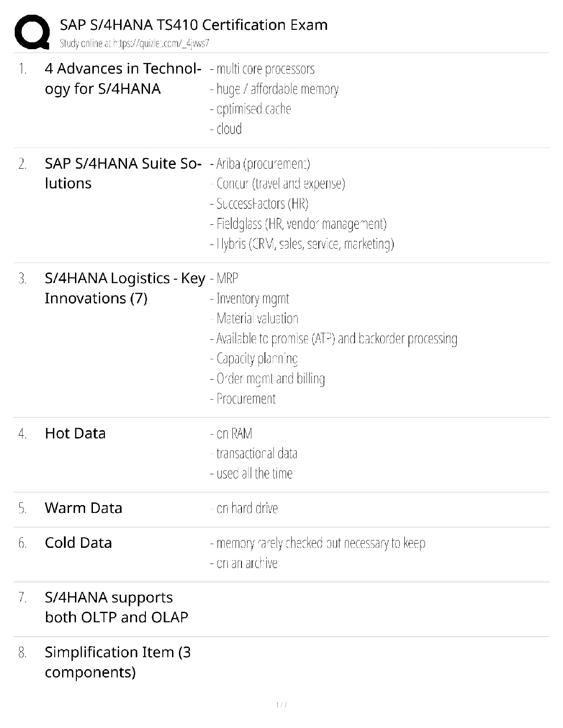The height and width of the screenshot is (728, 563).
Task: Click the "Simplification Item (3 components)" term
Action: click(117, 662)
